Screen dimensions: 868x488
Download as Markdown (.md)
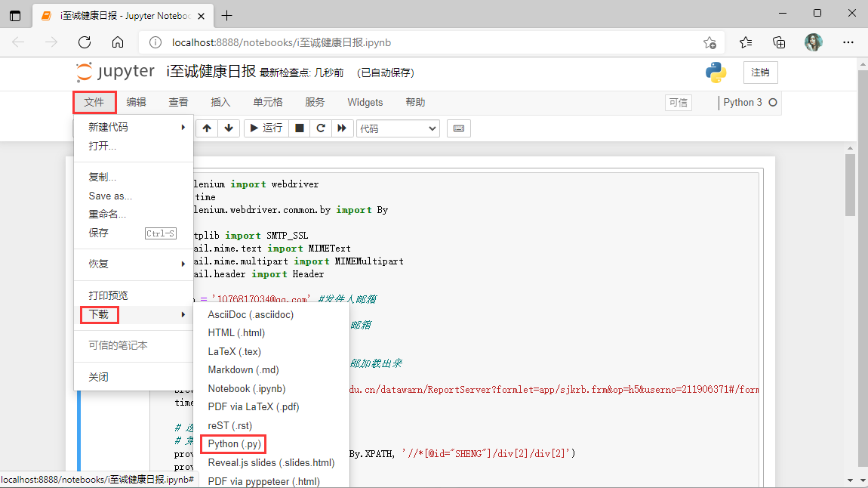[x=272, y=370]
